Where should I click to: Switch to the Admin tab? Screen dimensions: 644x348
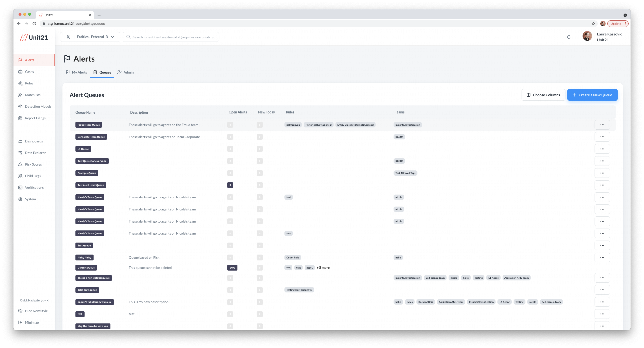(x=125, y=72)
